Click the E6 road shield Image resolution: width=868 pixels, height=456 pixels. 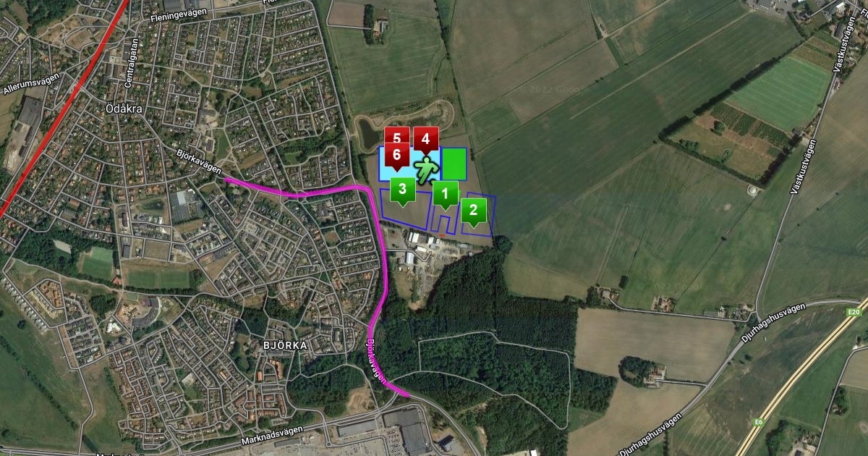tap(759, 422)
